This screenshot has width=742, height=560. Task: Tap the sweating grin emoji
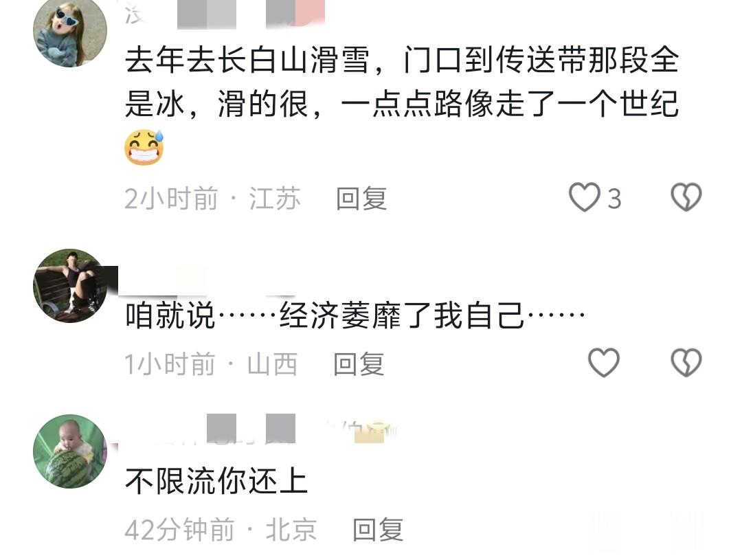(x=144, y=147)
